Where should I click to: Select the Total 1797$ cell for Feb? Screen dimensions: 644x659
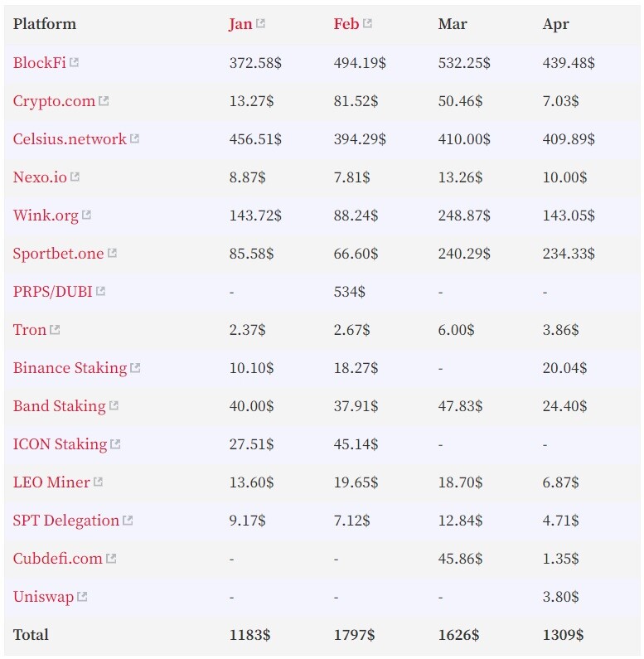(x=354, y=635)
